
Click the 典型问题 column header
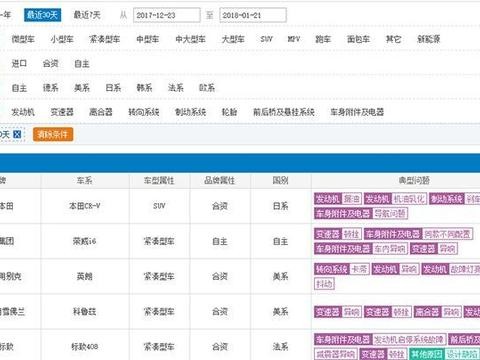414,181
